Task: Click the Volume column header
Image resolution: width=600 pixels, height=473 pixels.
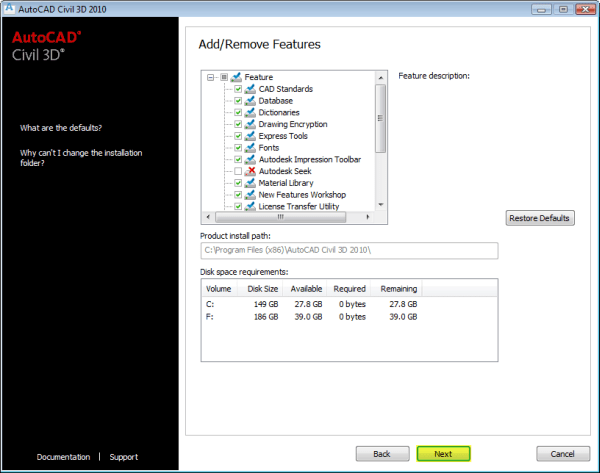Action: click(219, 289)
